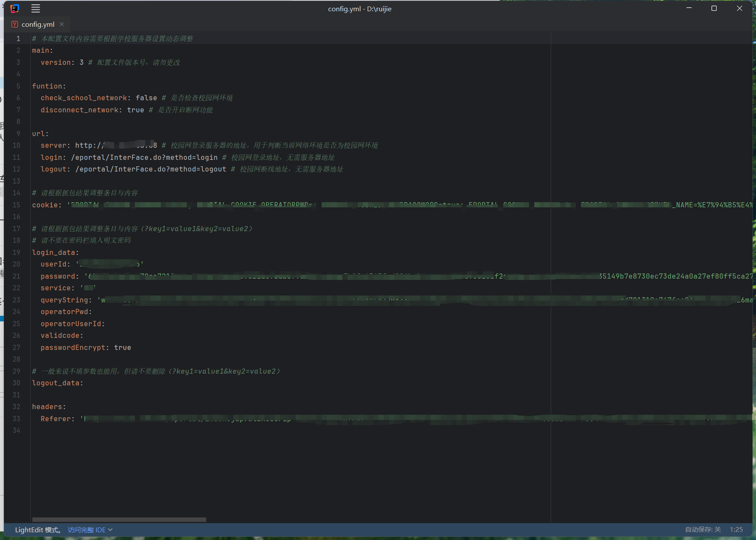Click line number 15 in gutter
This screenshot has width=756, height=540.
(x=16, y=205)
